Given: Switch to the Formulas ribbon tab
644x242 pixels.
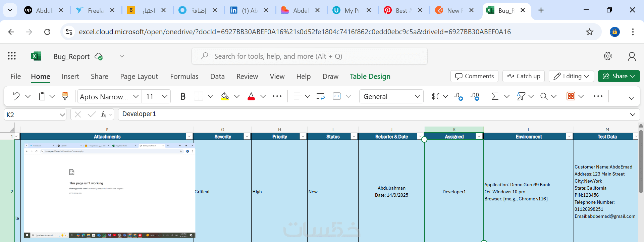Looking at the screenshot, I should pyautogui.click(x=184, y=77).
